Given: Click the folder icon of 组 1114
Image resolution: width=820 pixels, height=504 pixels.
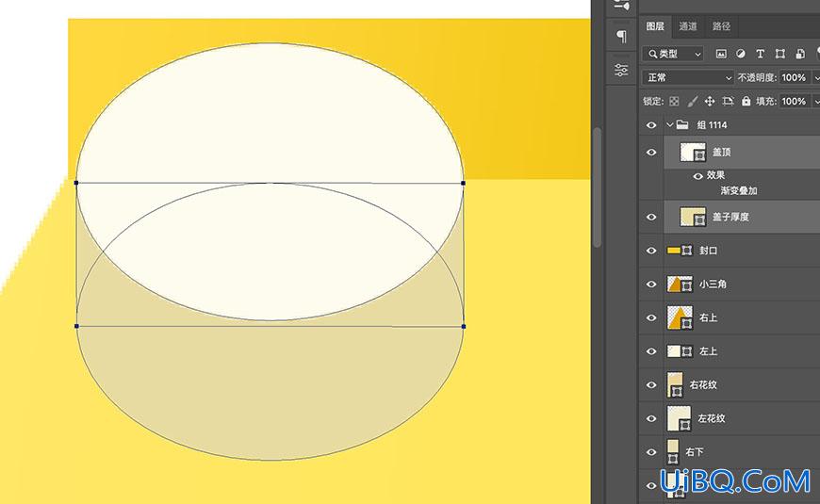Looking at the screenshot, I should point(682,124).
